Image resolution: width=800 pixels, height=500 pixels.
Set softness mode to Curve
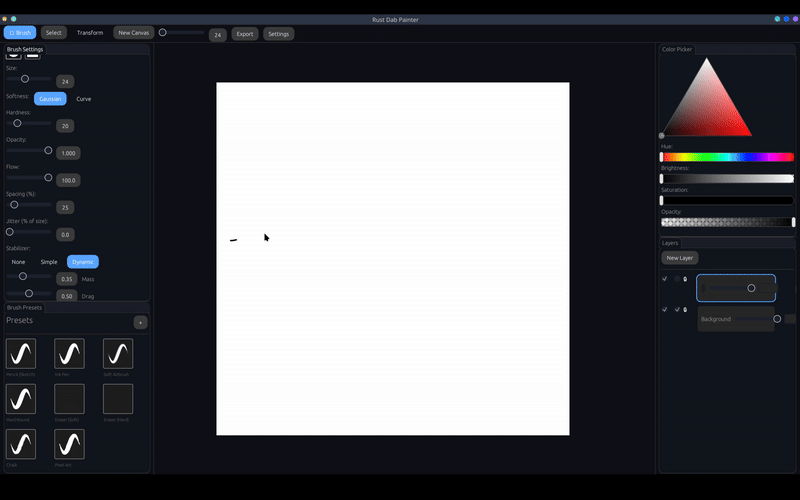click(84, 99)
